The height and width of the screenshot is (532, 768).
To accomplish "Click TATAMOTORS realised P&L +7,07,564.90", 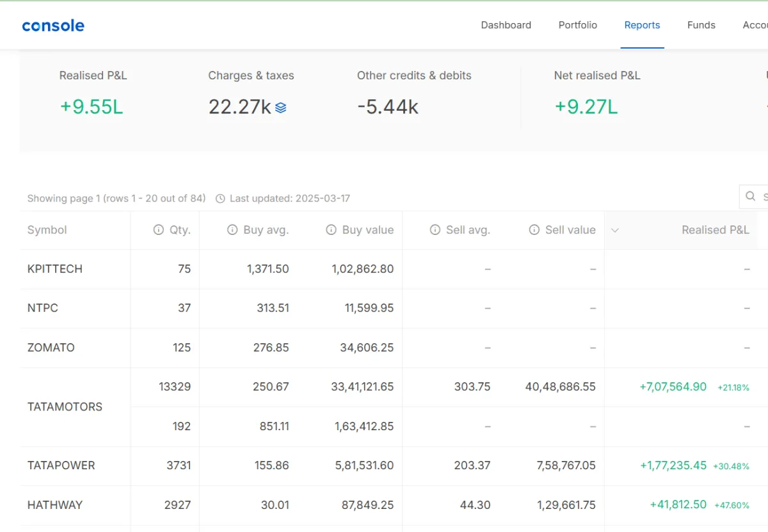I will coord(673,387).
